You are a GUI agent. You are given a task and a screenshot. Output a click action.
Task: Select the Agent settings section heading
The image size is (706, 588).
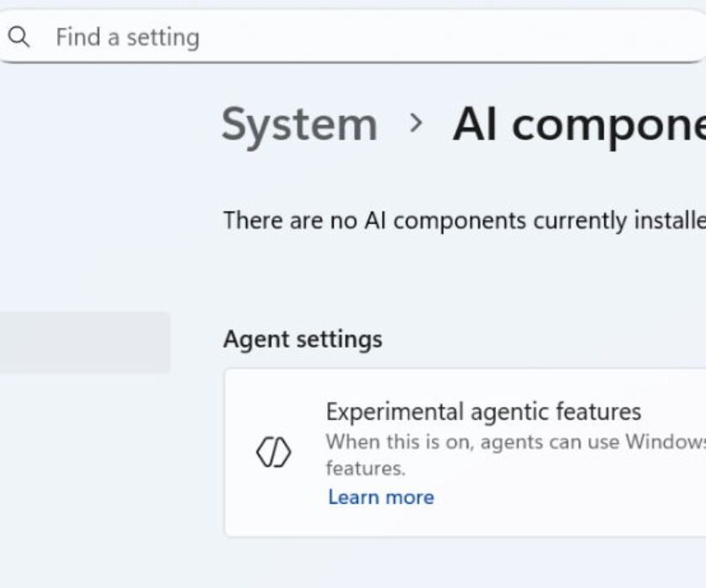303,339
